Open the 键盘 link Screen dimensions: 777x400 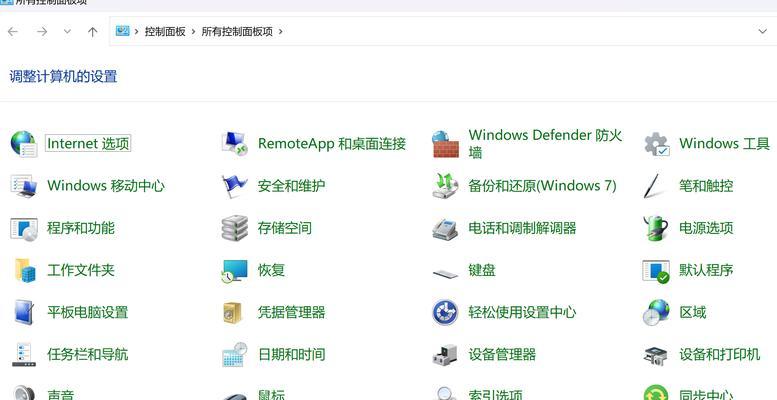tap(482, 270)
